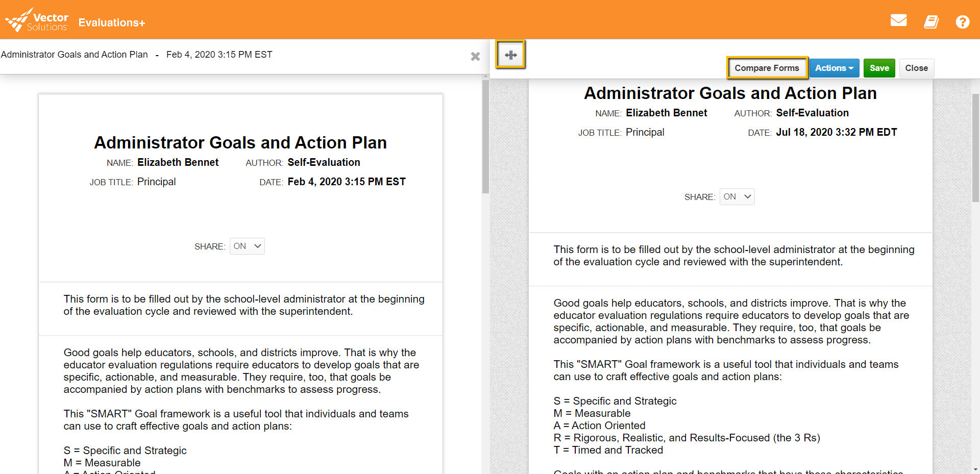Click the Vector Solutions logo
Screen dimensions: 980x474
click(36, 19)
